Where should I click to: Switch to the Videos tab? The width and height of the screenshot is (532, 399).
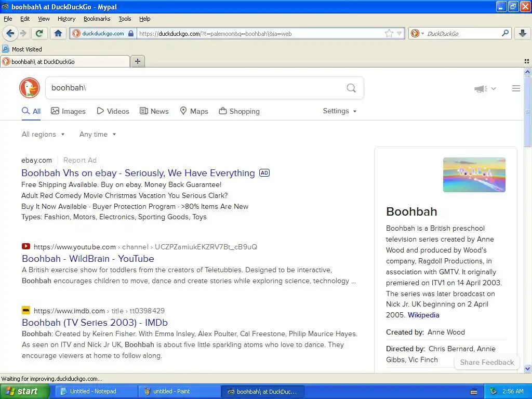pyautogui.click(x=113, y=111)
